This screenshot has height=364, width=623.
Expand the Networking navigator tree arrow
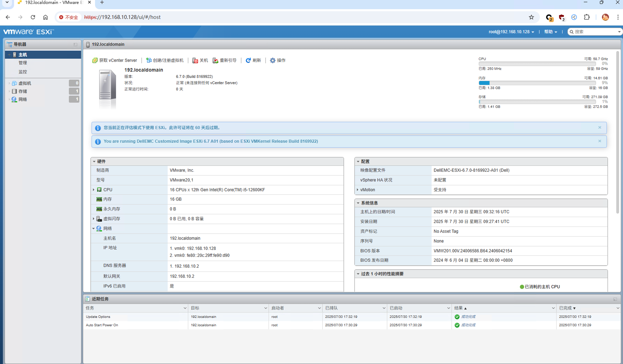[9, 99]
